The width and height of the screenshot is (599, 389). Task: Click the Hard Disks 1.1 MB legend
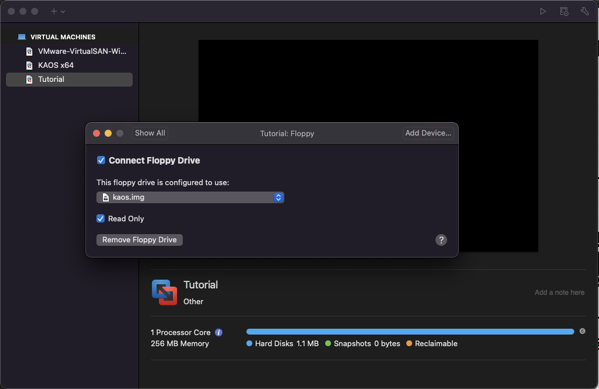[x=283, y=344]
